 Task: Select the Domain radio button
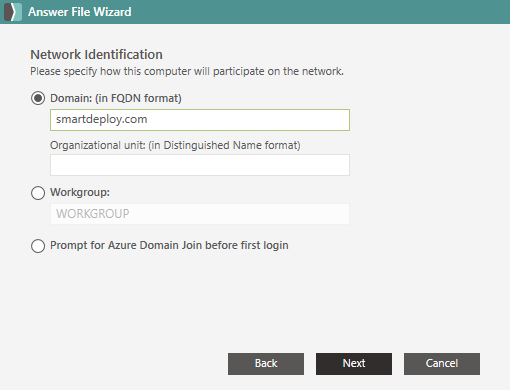pyautogui.click(x=38, y=98)
